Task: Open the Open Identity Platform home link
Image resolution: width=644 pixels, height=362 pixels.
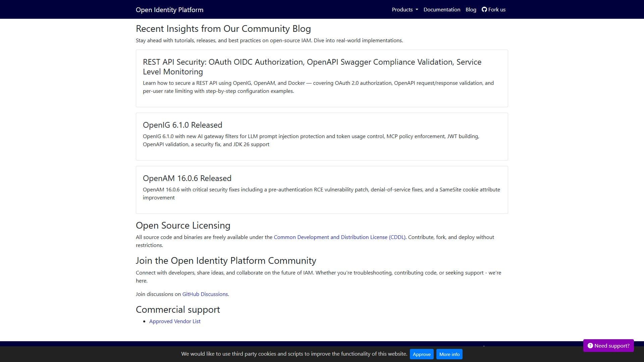Action: [x=169, y=10]
